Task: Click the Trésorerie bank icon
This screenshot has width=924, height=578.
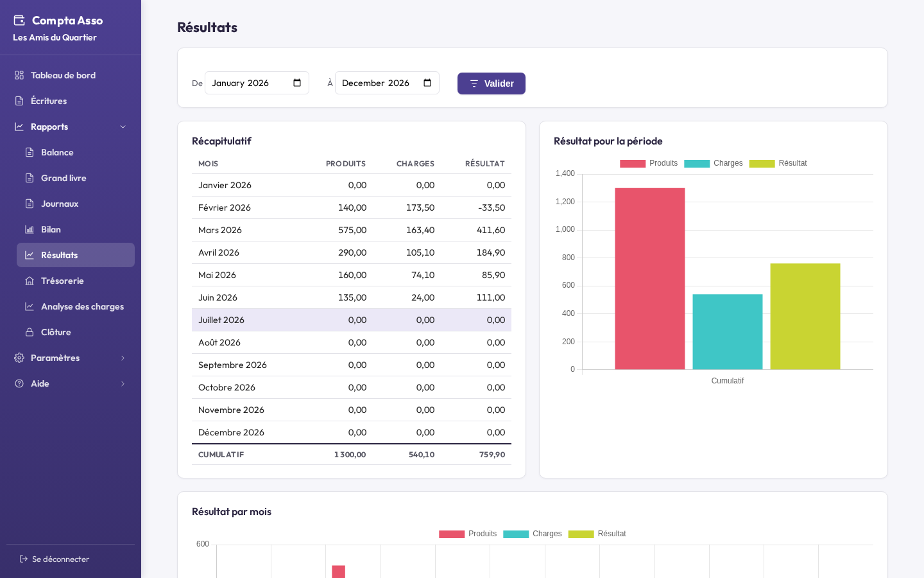Action: [30, 281]
